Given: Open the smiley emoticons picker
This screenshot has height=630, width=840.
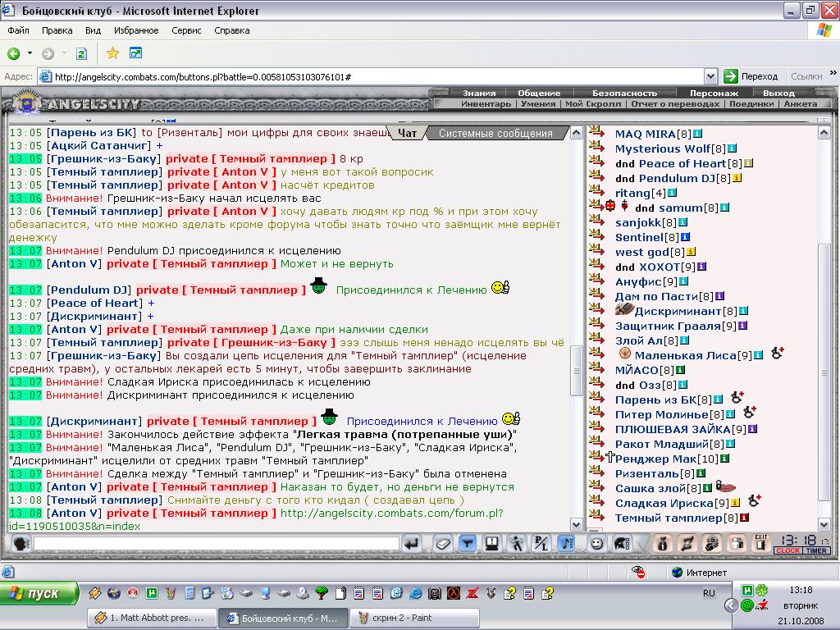Looking at the screenshot, I should pyautogui.click(x=596, y=544).
